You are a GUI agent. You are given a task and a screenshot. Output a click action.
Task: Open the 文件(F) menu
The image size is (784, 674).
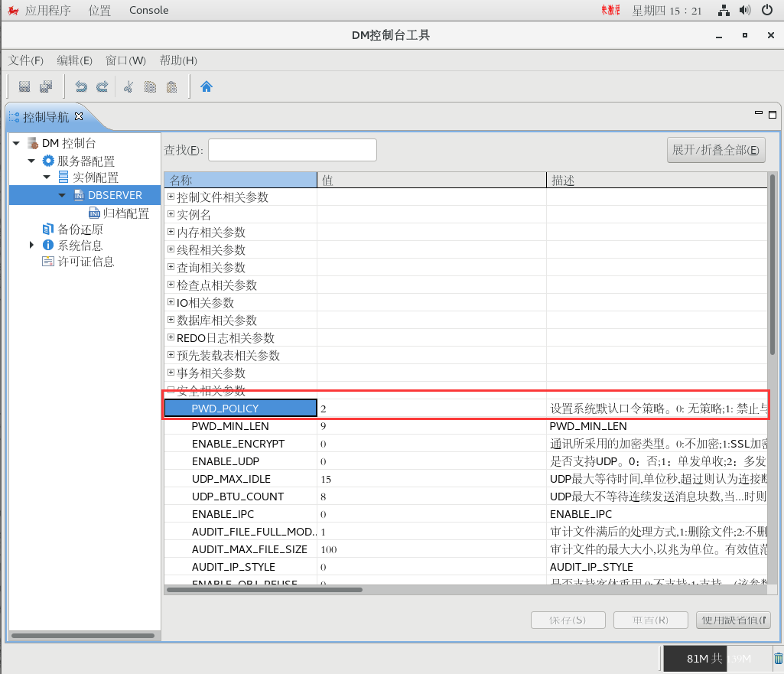click(25, 60)
